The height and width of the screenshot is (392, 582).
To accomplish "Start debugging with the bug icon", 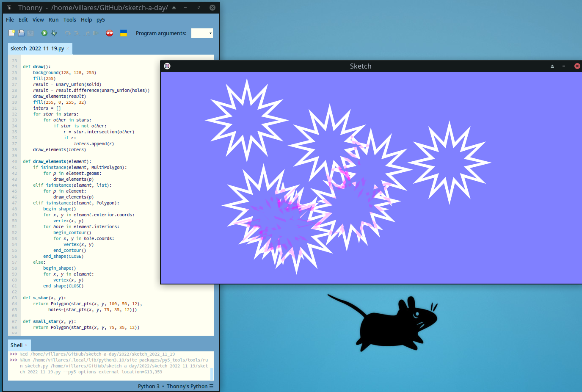I will coord(54,33).
